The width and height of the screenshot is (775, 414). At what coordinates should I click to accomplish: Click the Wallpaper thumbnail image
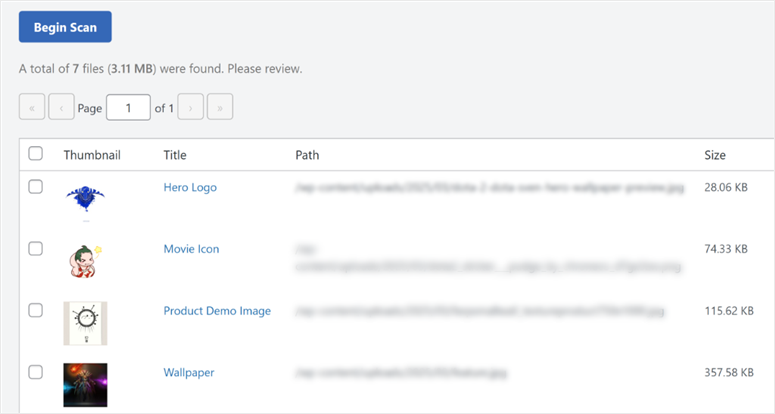click(x=85, y=385)
